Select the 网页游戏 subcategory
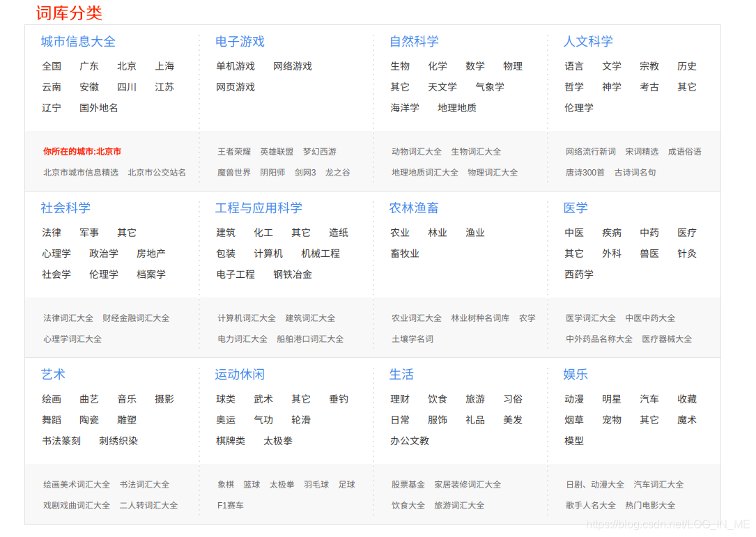This screenshot has height=537, width=756. tap(236, 87)
